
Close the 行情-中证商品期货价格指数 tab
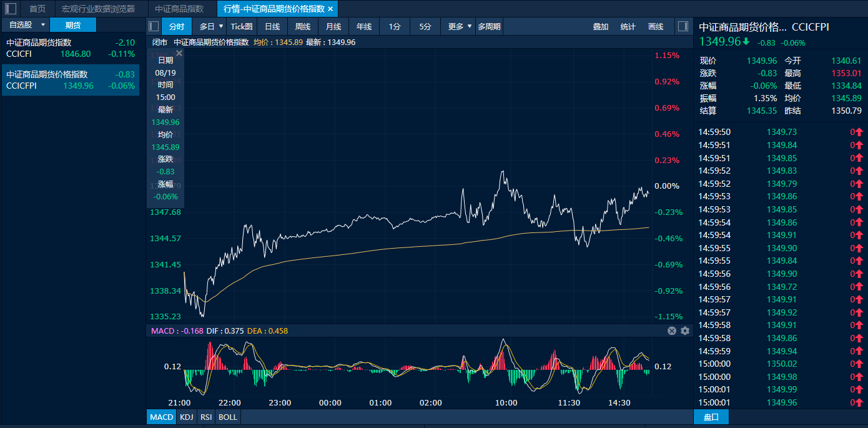tap(331, 9)
